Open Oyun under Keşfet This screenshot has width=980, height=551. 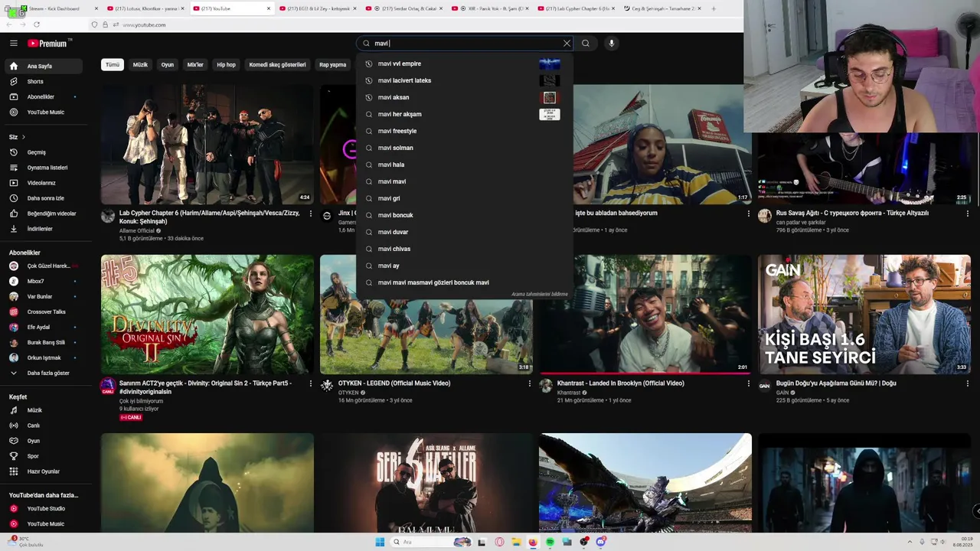click(x=44, y=441)
